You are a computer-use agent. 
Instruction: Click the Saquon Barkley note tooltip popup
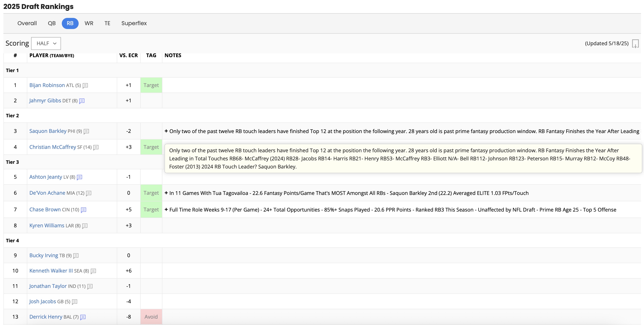[403, 158]
